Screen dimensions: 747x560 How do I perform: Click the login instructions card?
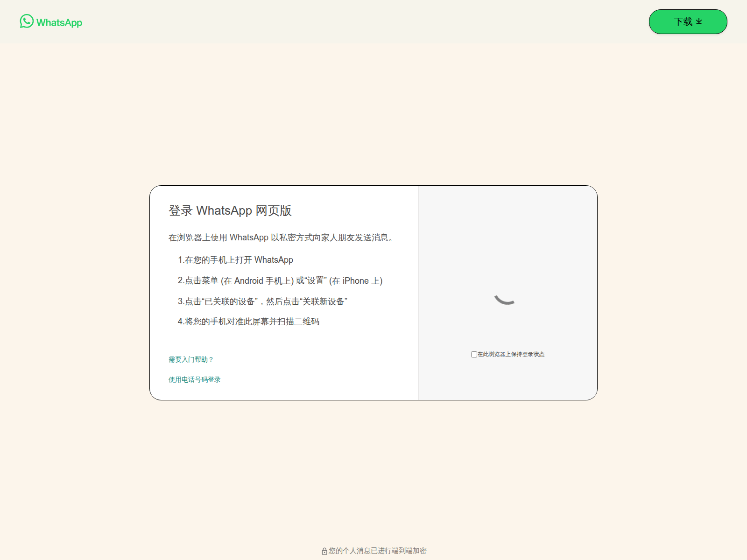[x=285, y=293]
